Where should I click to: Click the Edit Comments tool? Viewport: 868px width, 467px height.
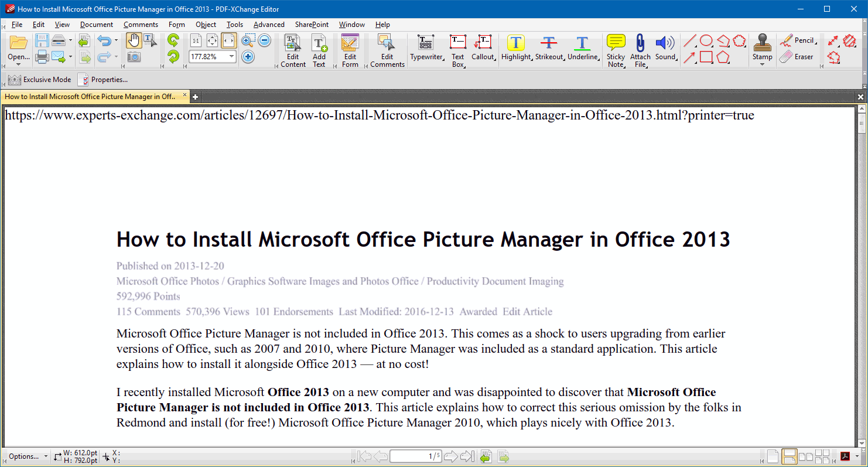pos(387,51)
